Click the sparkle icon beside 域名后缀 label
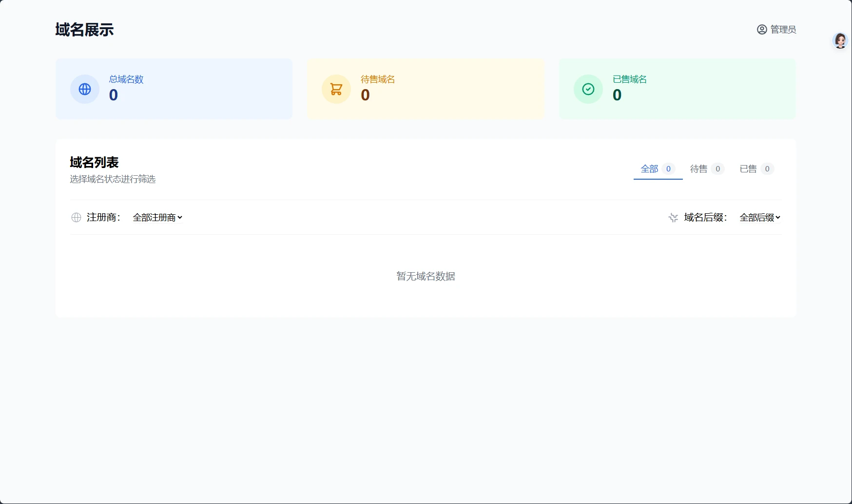The width and height of the screenshot is (852, 504). (x=673, y=218)
